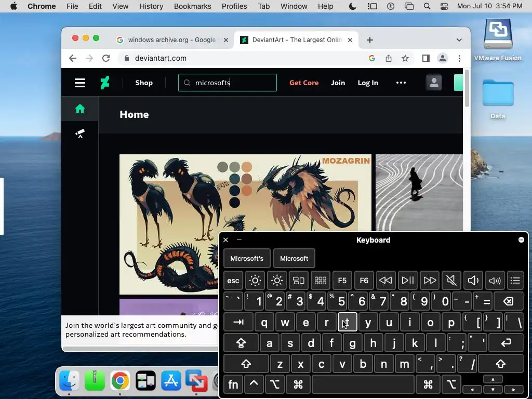532x399 pixels.
Task: Open Chrome three-dot menu
Action: 459,58
